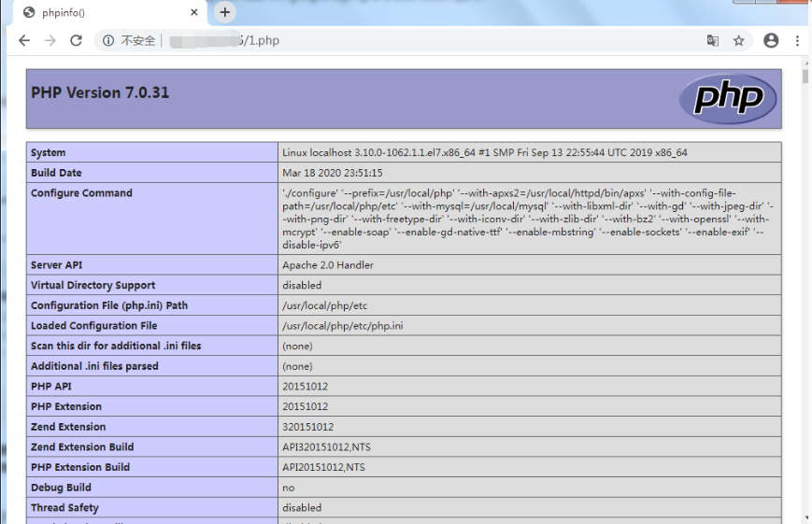Click the translate page icon
Screen dimensions: 812x524
tap(713, 40)
